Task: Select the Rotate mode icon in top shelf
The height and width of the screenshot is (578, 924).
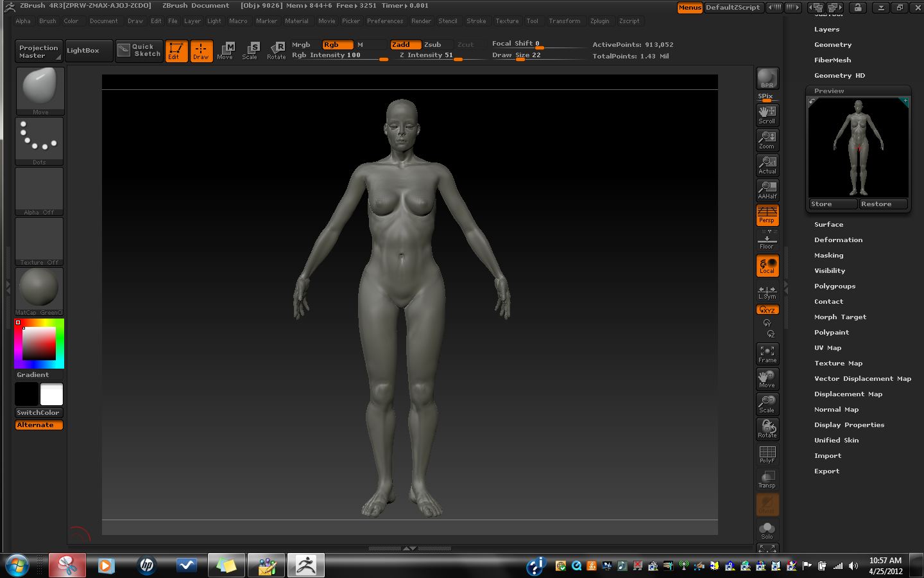Action: [277, 51]
